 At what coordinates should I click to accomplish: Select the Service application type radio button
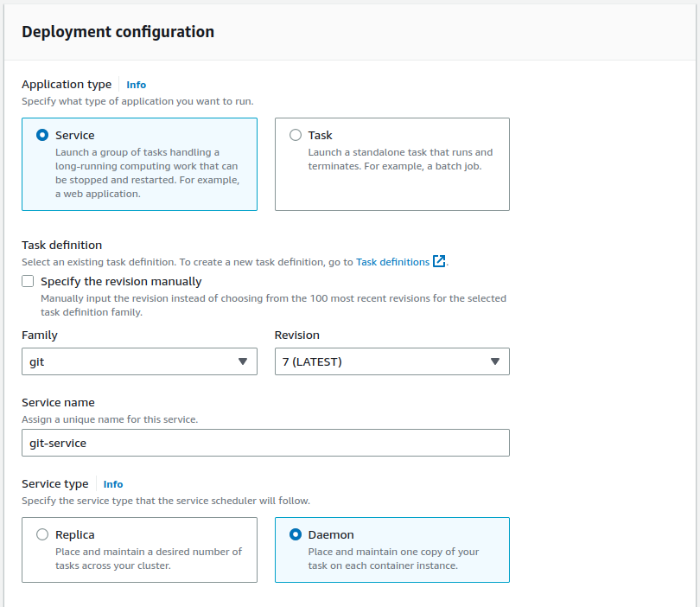coord(42,135)
